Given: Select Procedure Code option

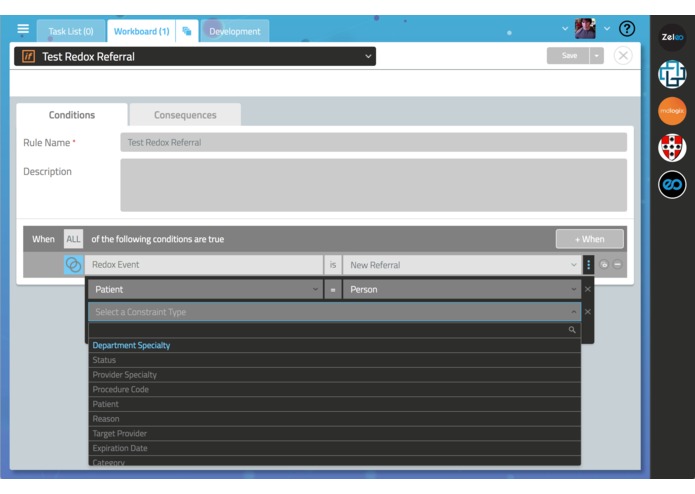Looking at the screenshot, I should click(334, 389).
